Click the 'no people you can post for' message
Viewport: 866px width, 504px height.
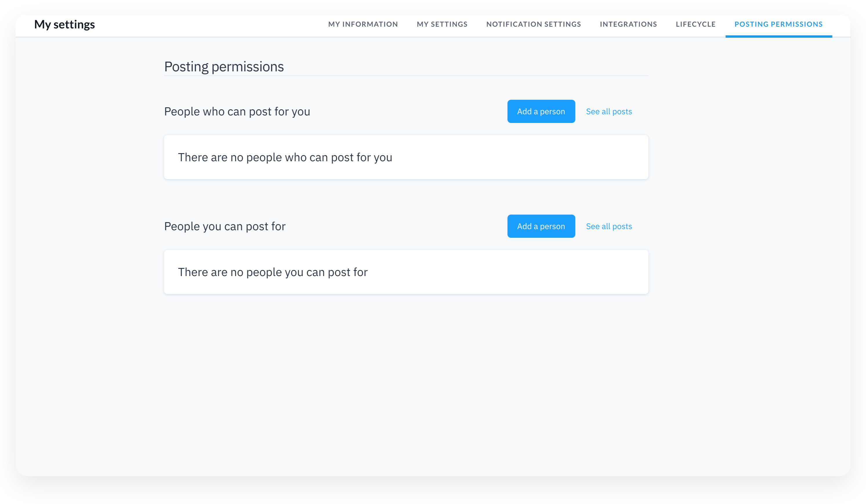tap(273, 272)
